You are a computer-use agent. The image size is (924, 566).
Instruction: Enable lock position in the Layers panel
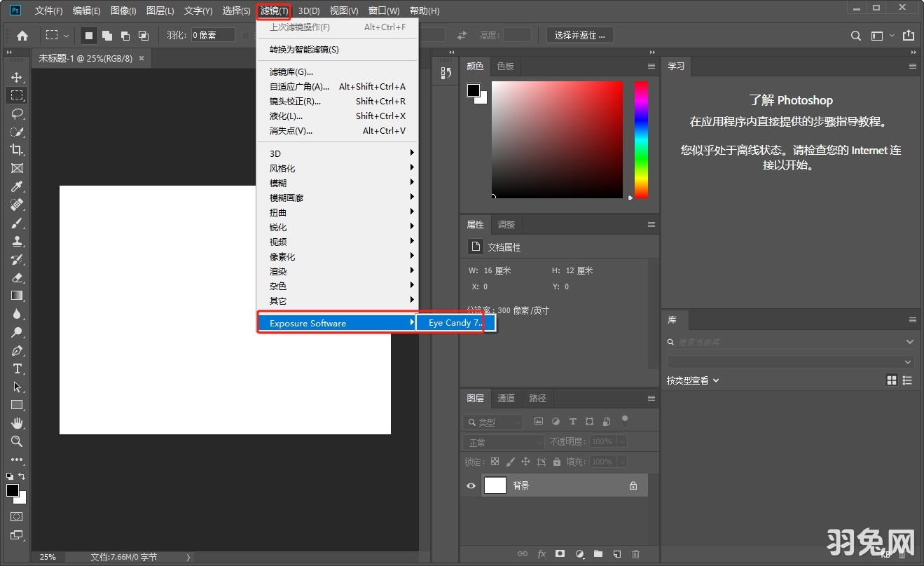(x=525, y=462)
